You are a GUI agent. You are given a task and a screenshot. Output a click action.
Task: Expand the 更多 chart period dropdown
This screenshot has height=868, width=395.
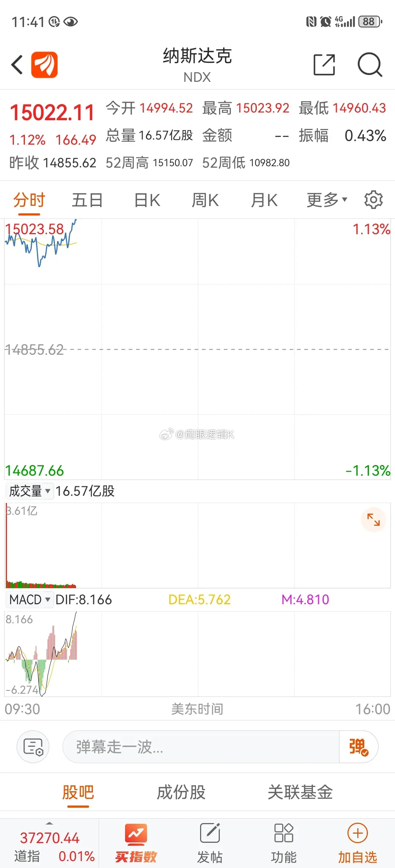327,200
